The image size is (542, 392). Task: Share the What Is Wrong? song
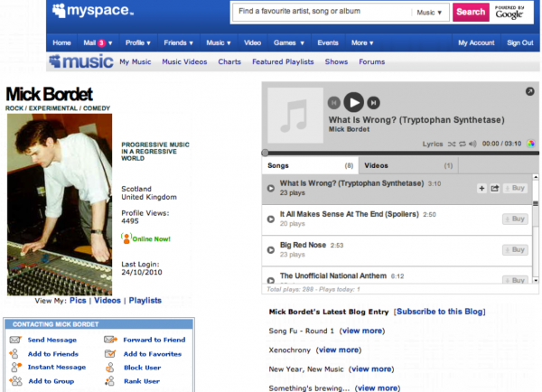click(x=495, y=189)
